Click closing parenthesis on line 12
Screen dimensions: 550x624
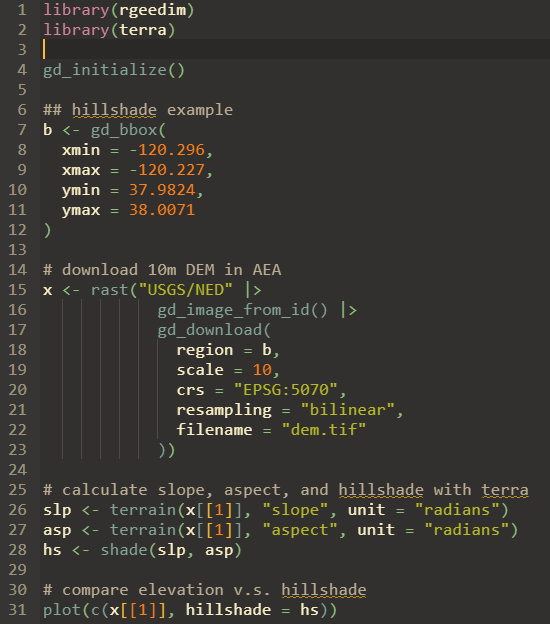point(48,230)
